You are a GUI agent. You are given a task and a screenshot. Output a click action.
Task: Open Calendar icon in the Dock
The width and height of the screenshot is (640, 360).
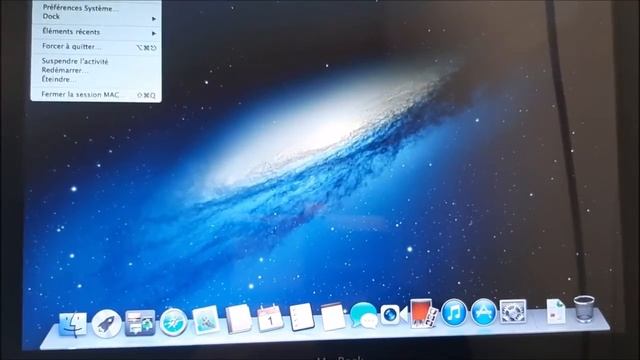pos(270,318)
